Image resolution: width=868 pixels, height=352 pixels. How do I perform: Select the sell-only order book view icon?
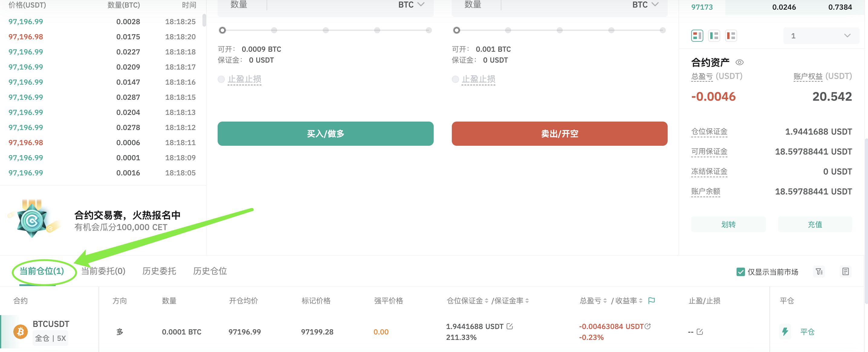731,36
